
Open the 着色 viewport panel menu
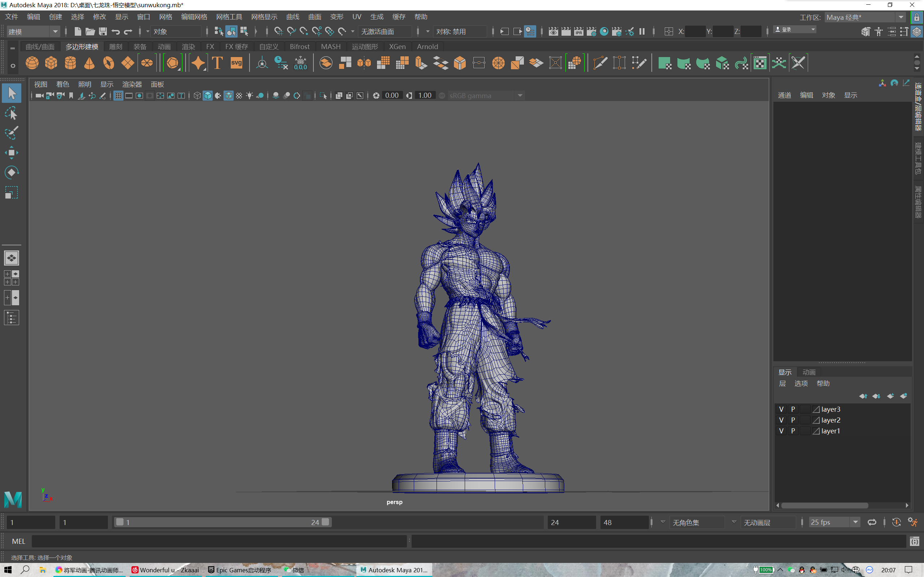pyautogui.click(x=62, y=84)
